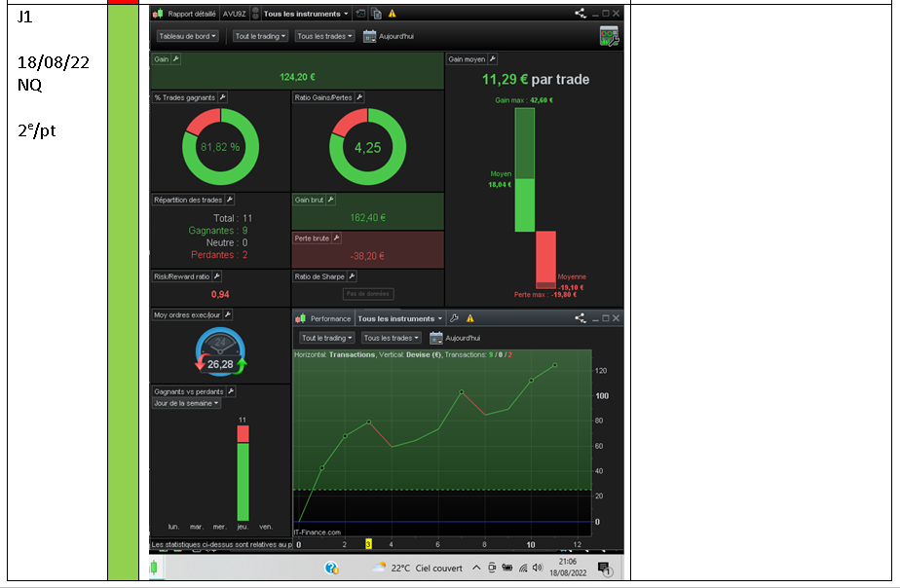The height and width of the screenshot is (588, 900).
Task: Open the Tous les trades dropdown in Performance window
Action: 392,338
